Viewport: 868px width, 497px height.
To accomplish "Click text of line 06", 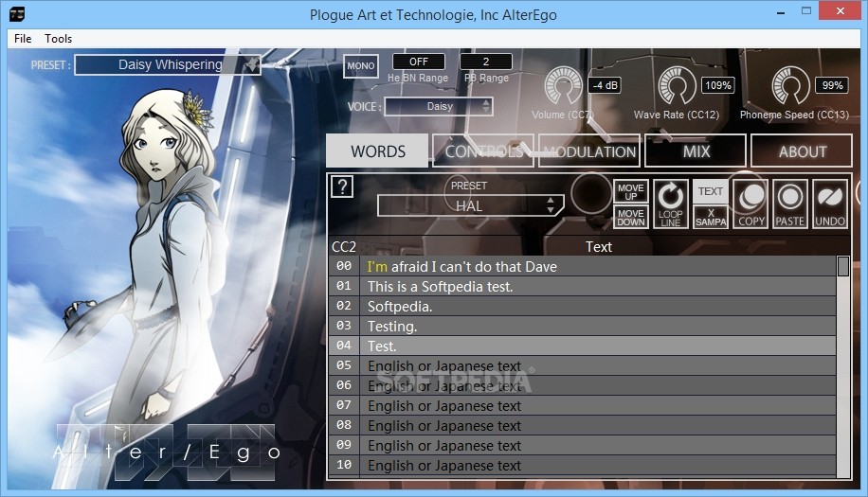I will pyautogui.click(x=444, y=386).
